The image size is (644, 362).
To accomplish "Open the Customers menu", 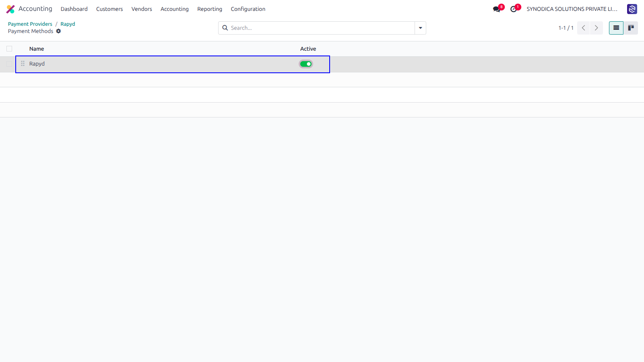I will point(109,9).
